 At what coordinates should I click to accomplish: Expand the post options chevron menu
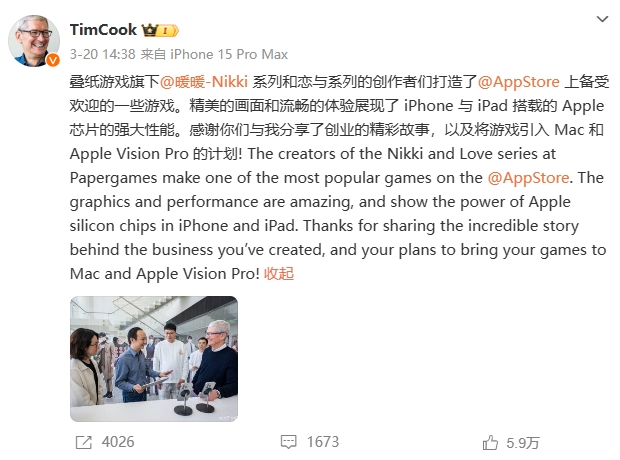click(602, 19)
